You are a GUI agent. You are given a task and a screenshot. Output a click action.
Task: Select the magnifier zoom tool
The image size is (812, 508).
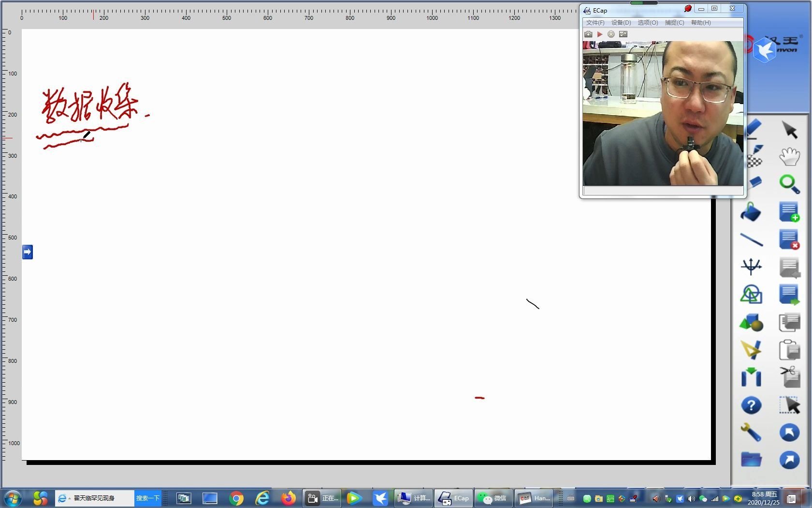click(x=789, y=184)
